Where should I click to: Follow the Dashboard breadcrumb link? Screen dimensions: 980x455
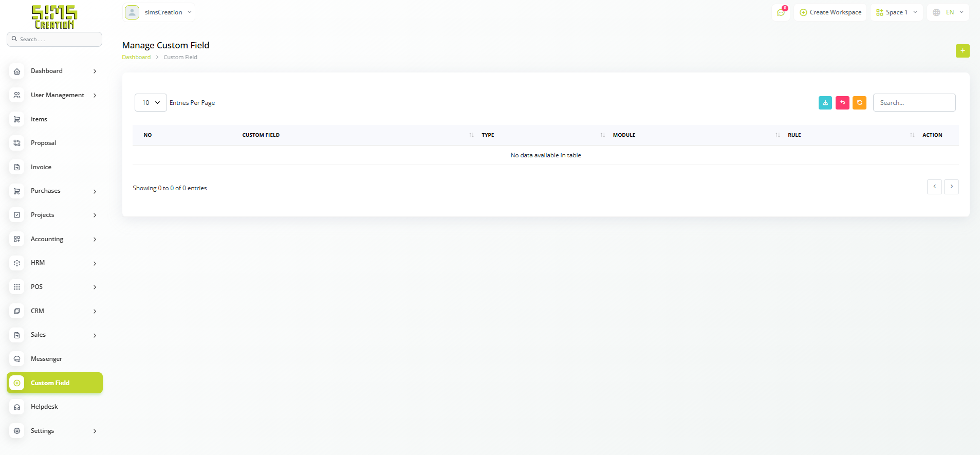pyautogui.click(x=136, y=57)
